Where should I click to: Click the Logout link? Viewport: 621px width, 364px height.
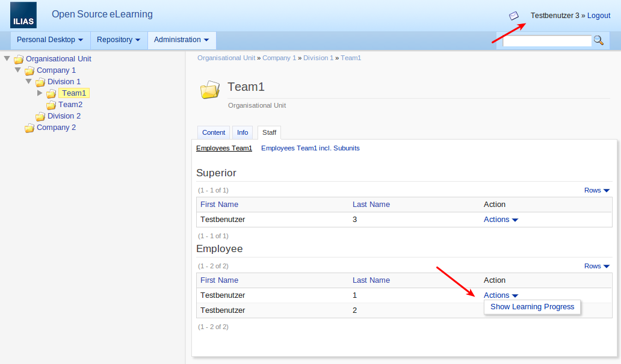(x=599, y=16)
